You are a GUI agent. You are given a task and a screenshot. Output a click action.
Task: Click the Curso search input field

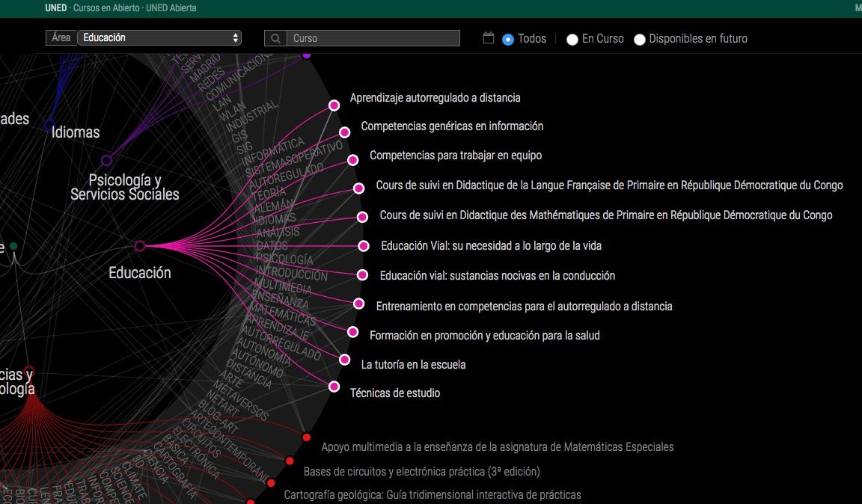(x=373, y=38)
